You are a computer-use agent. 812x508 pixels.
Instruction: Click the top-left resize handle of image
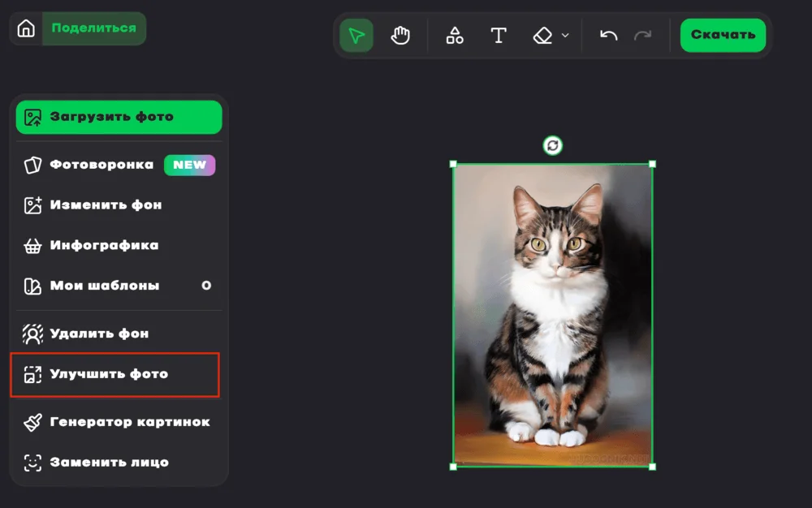point(453,164)
